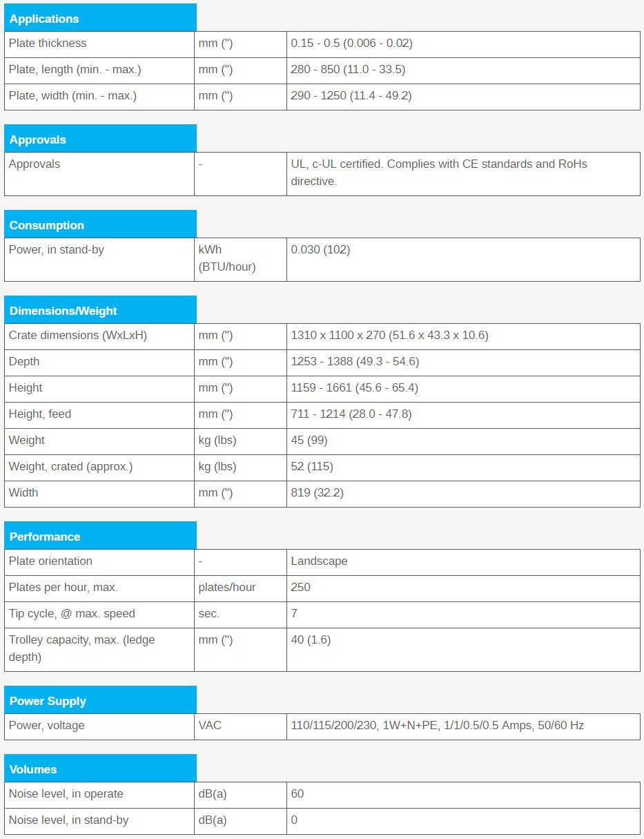The width and height of the screenshot is (644, 839).
Task: Click the Noise level, in operate label
Action: click(x=66, y=793)
